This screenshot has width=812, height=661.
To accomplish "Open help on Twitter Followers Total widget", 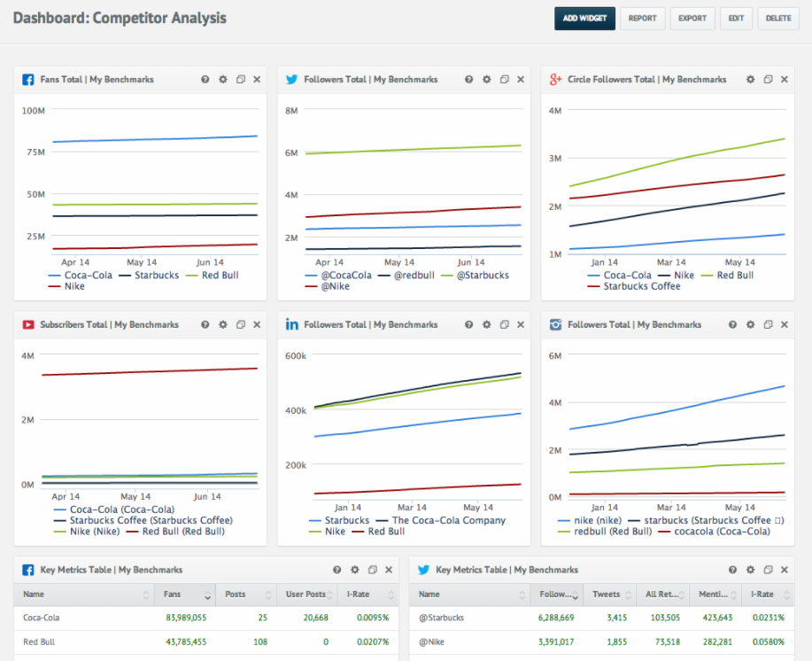I will coord(468,79).
